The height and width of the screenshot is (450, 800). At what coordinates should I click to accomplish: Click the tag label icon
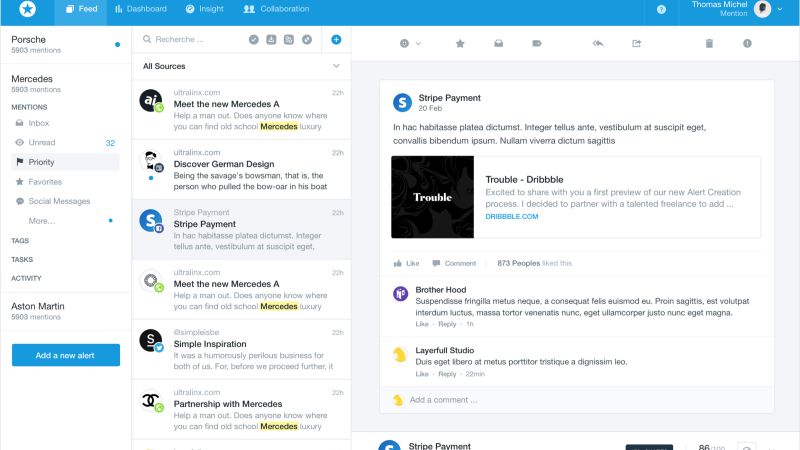tap(537, 43)
